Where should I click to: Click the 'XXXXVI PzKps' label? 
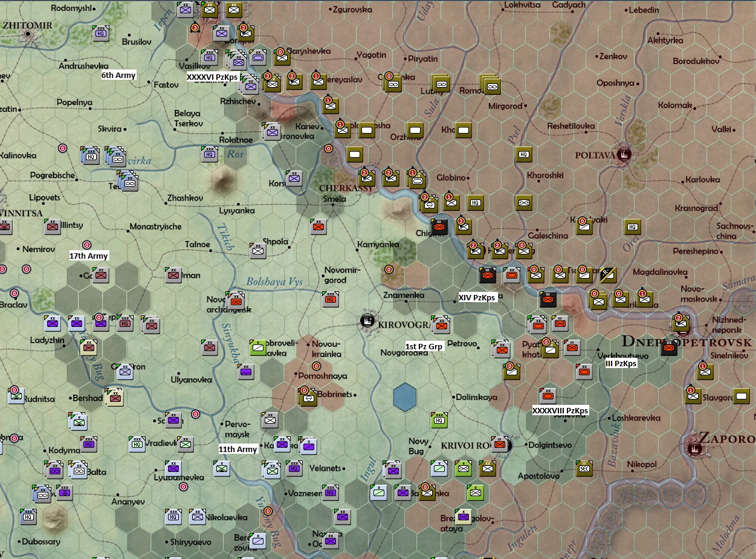212,77
